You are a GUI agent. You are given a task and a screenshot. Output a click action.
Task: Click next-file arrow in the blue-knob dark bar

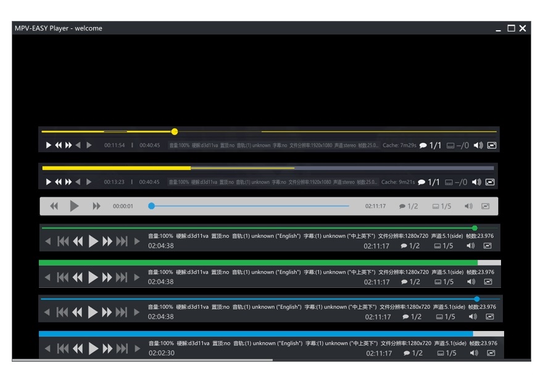pos(137,312)
